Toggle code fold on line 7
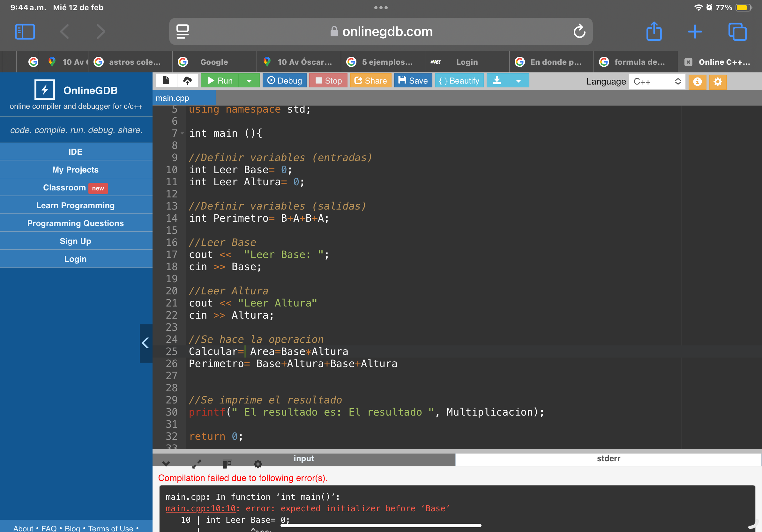This screenshot has height=532, width=762. point(182,133)
